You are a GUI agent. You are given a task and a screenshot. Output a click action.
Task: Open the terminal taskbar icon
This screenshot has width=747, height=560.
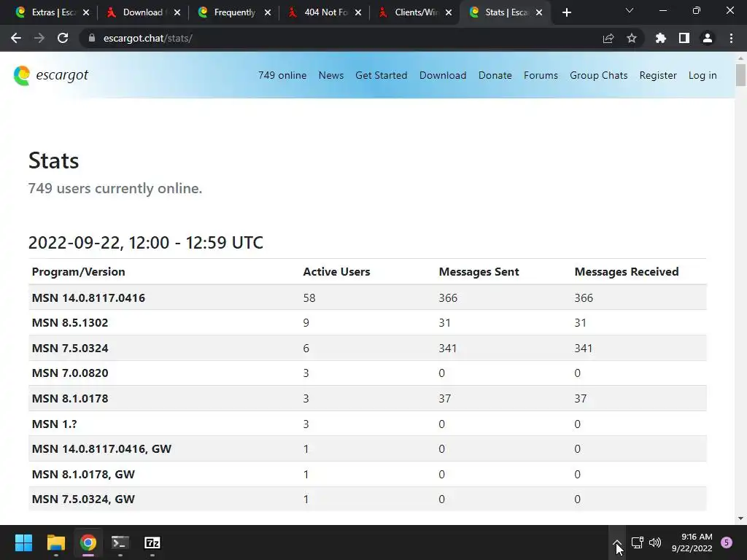tap(120, 542)
